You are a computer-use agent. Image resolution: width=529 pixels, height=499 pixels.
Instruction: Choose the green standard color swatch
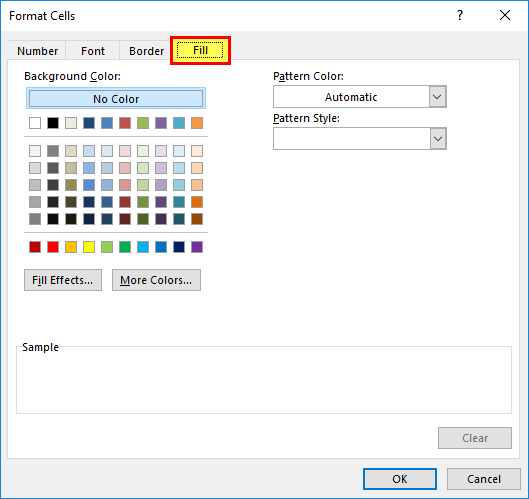point(125,247)
